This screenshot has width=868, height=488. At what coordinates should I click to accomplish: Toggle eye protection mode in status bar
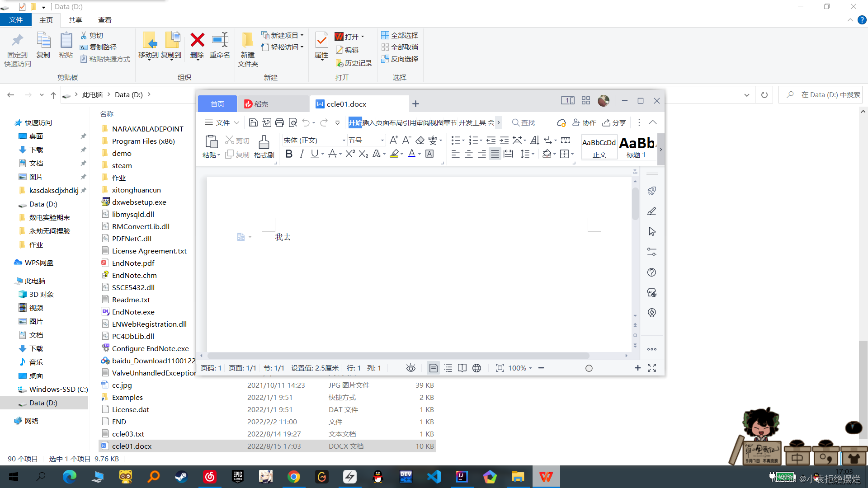[410, 368]
